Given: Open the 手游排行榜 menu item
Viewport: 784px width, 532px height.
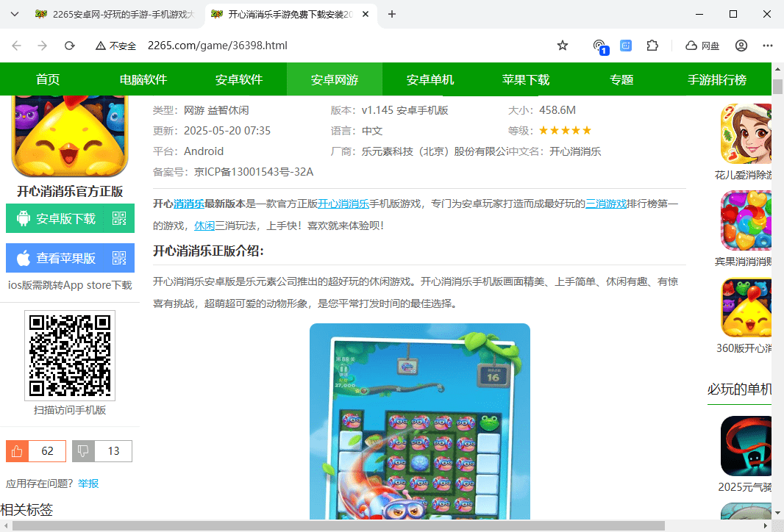Looking at the screenshot, I should tap(717, 79).
